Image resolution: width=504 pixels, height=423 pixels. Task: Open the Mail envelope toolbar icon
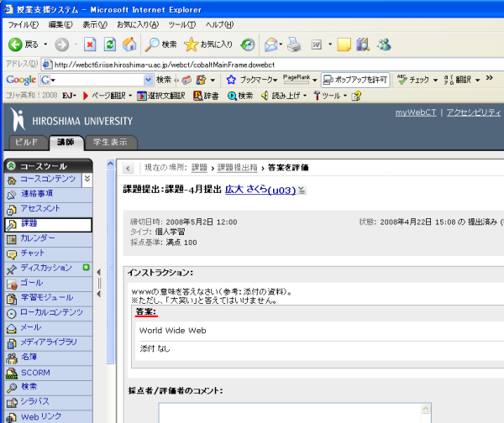[x=271, y=44]
